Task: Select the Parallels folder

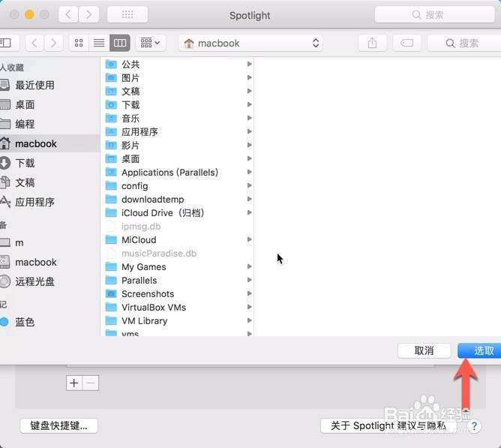Action: coord(178,281)
